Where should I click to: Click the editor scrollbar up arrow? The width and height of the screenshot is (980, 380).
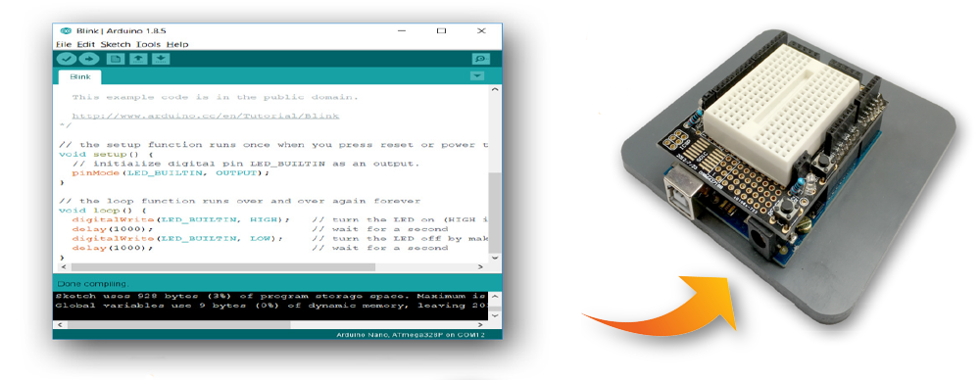495,90
